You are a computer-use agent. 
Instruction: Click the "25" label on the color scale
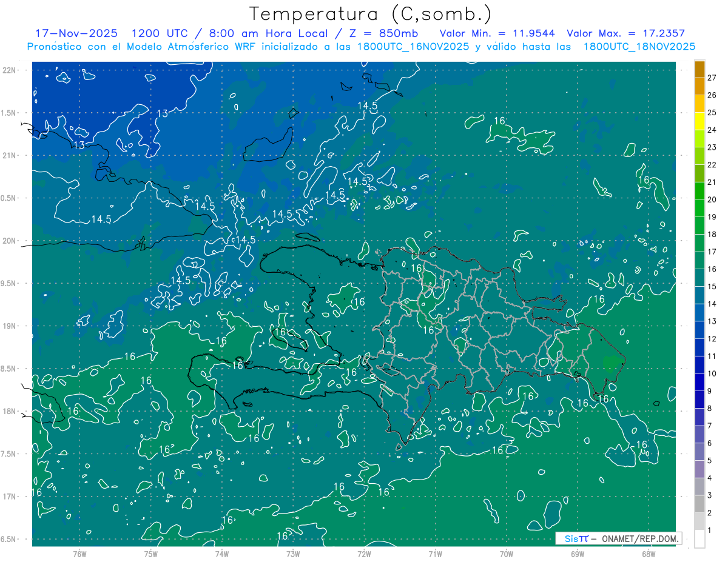pyautogui.click(x=712, y=113)
